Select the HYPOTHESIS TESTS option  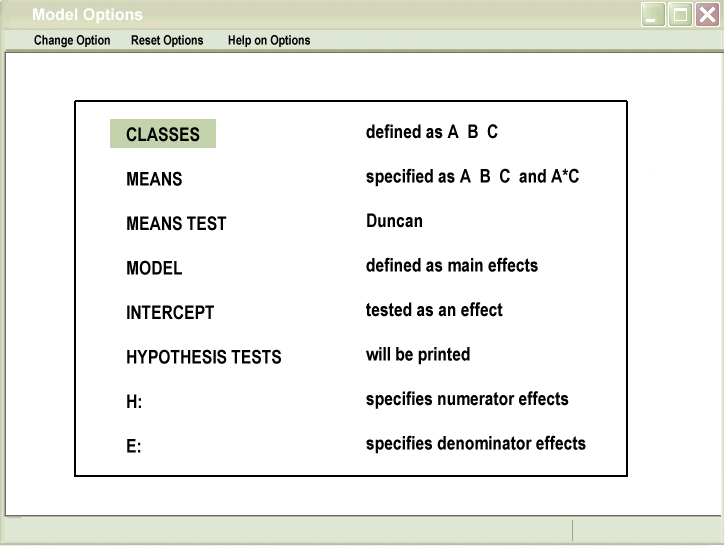pos(203,357)
